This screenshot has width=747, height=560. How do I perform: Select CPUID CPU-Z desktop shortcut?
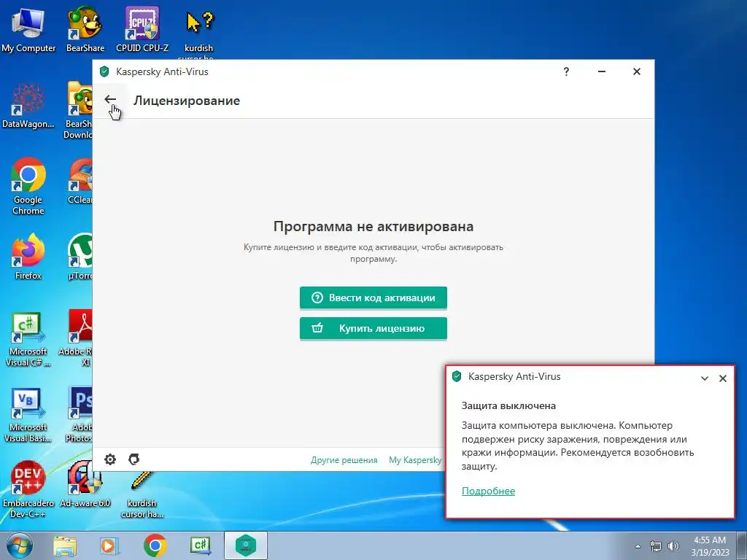142,30
